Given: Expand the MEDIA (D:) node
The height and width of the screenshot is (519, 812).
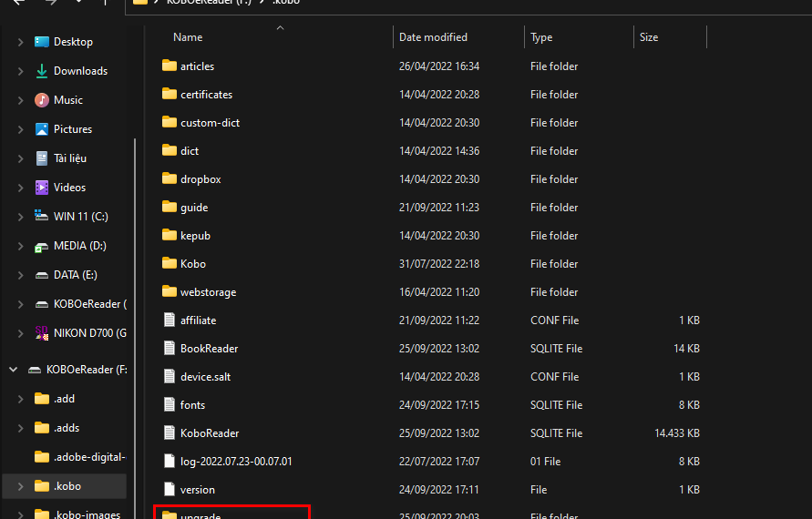Looking at the screenshot, I should point(20,246).
